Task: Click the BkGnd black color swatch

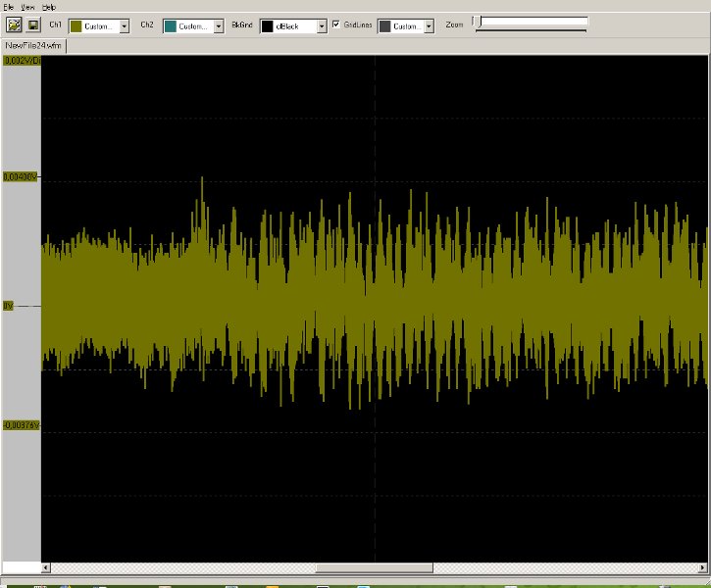Action: pyautogui.click(x=268, y=26)
